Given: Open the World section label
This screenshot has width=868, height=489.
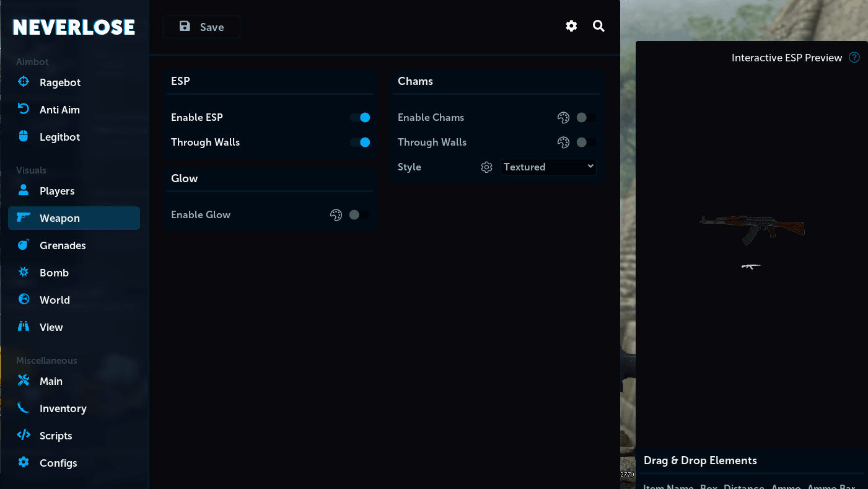Looking at the screenshot, I should click(x=55, y=300).
